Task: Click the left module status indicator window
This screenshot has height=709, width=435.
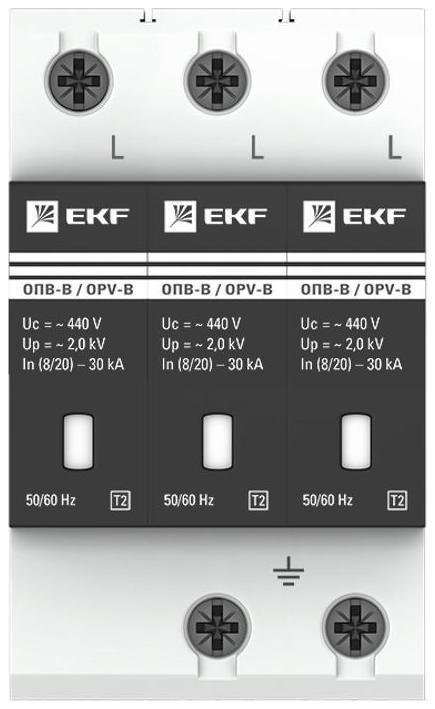Action: tap(78, 442)
